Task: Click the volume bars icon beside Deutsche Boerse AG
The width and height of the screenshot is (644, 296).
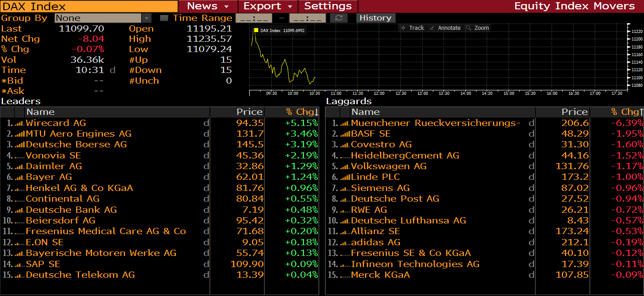Action: 20,145
